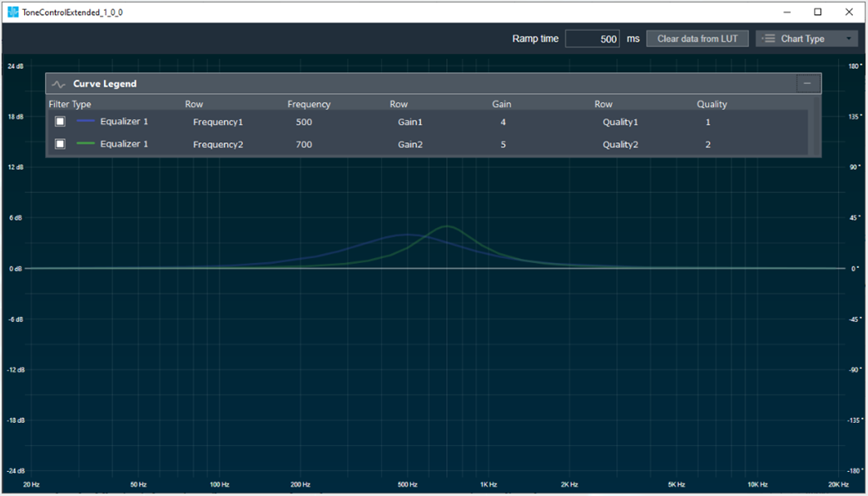This screenshot has height=496, width=868.
Task: Toggle the Frequency2 Equalizer 1 curve checkbox
Action: 61,144
